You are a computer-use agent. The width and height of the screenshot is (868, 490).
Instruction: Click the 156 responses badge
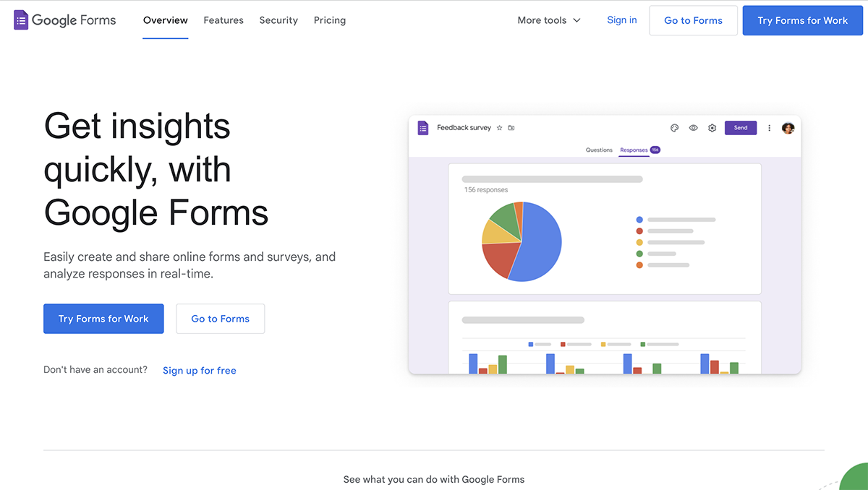[653, 150]
